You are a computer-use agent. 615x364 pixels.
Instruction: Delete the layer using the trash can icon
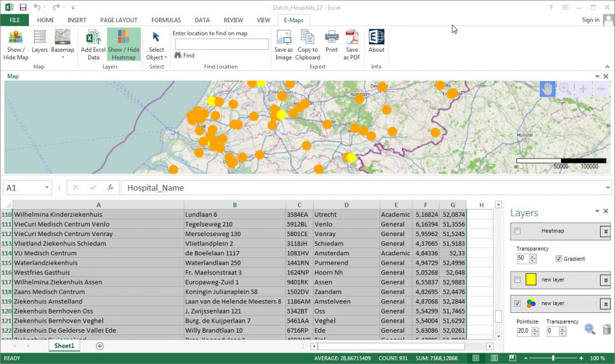point(605,330)
